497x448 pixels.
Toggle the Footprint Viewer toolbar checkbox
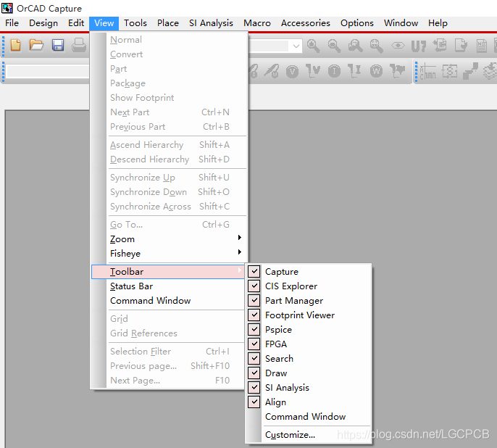[x=254, y=315]
